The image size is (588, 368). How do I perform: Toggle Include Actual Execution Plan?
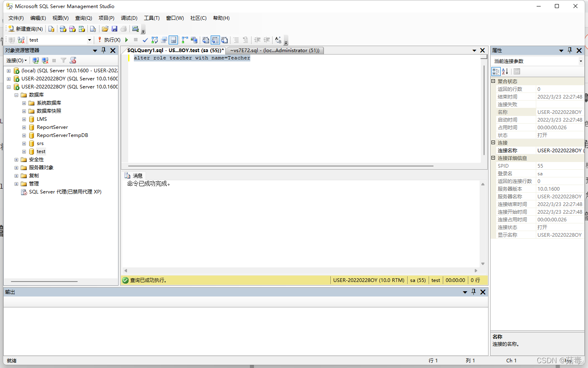tap(185, 40)
